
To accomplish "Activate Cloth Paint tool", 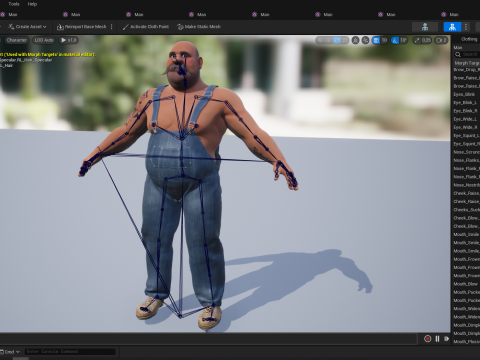I will pos(145,27).
